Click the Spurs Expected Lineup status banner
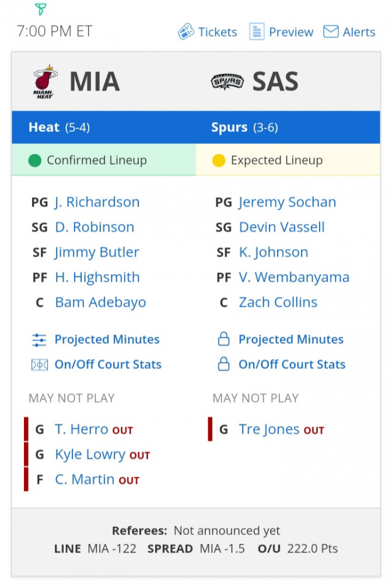The image size is (392, 584). pos(288,160)
